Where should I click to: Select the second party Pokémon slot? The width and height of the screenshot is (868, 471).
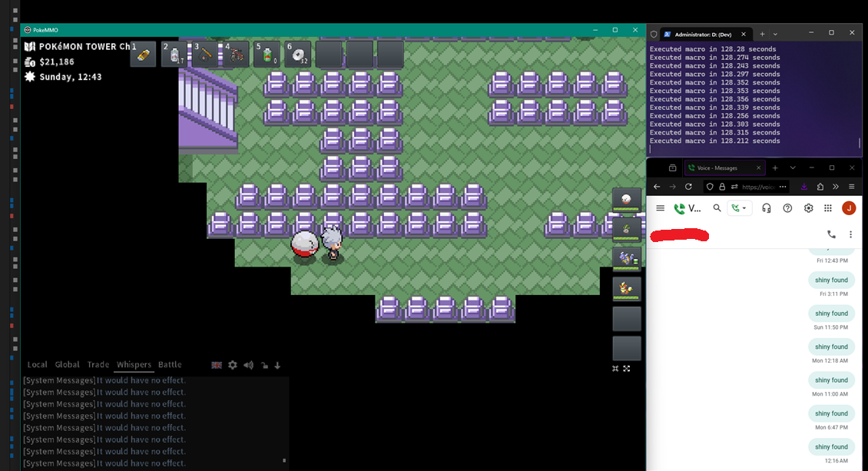click(x=627, y=229)
